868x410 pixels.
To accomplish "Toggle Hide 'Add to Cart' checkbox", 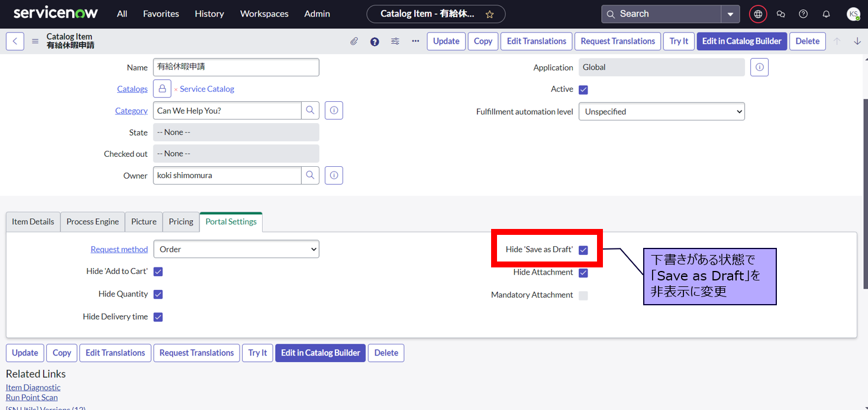I will [158, 272].
